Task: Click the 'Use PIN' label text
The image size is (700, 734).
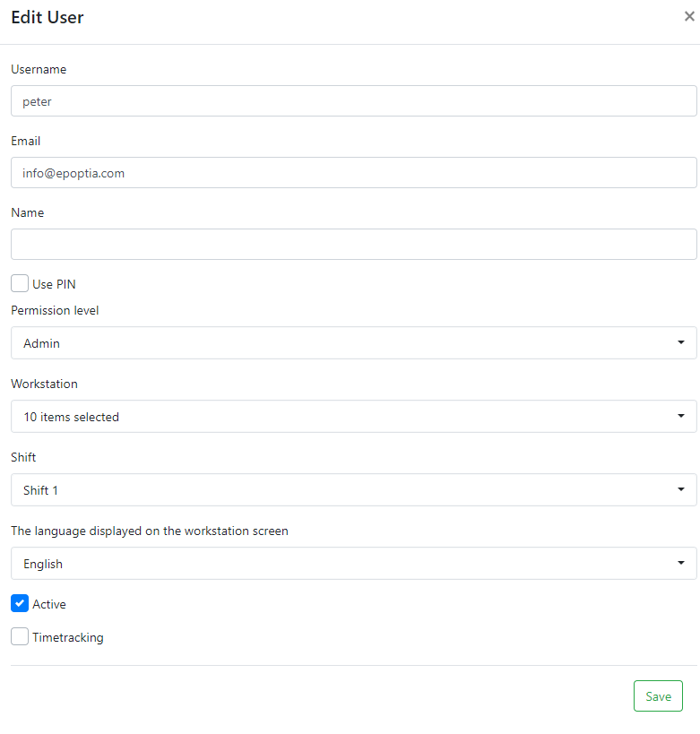Action: click(54, 284)
